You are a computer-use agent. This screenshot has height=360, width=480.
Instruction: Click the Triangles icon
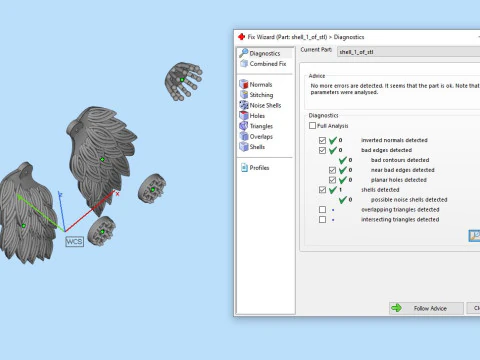pos(244,126)
